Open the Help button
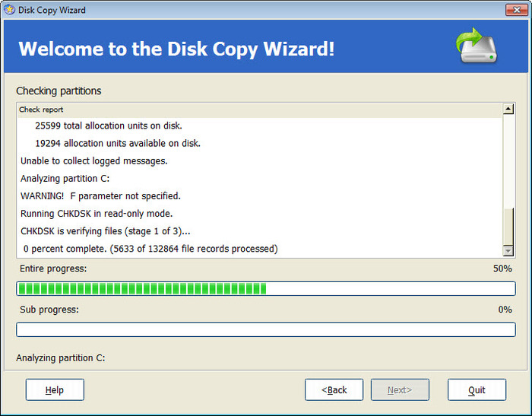Screen dimensions: 532x416 55,389
